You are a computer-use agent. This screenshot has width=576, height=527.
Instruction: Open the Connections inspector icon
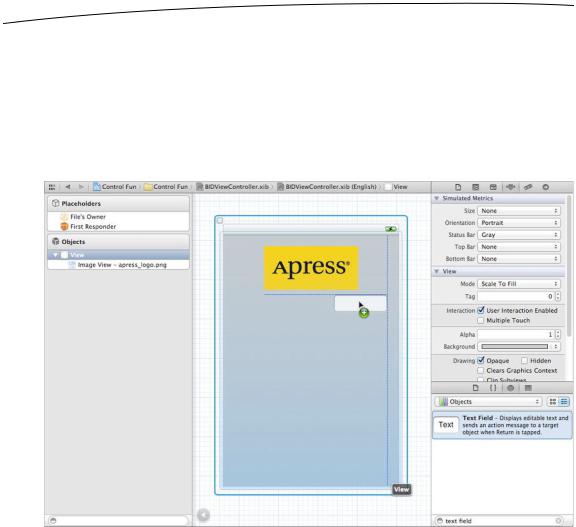[546, 187]
